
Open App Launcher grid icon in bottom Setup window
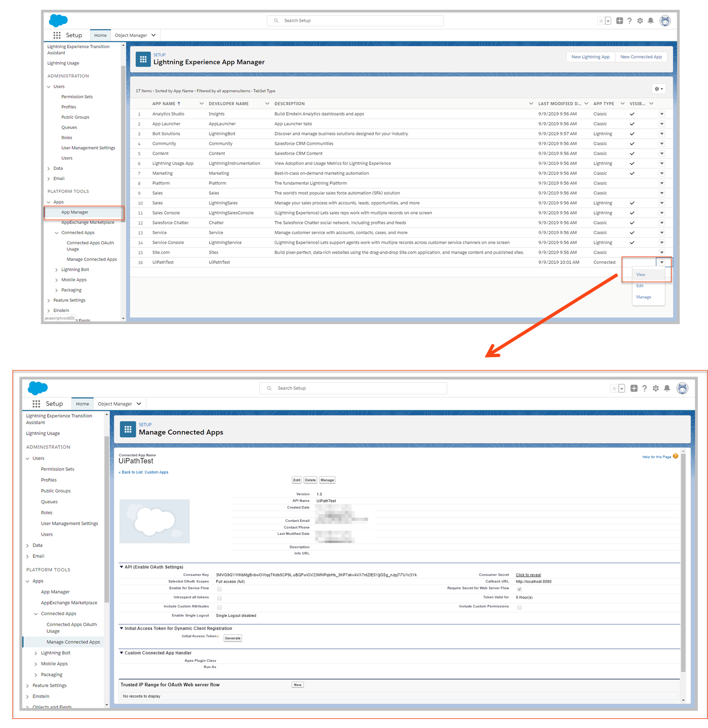[x=36, y=404]
